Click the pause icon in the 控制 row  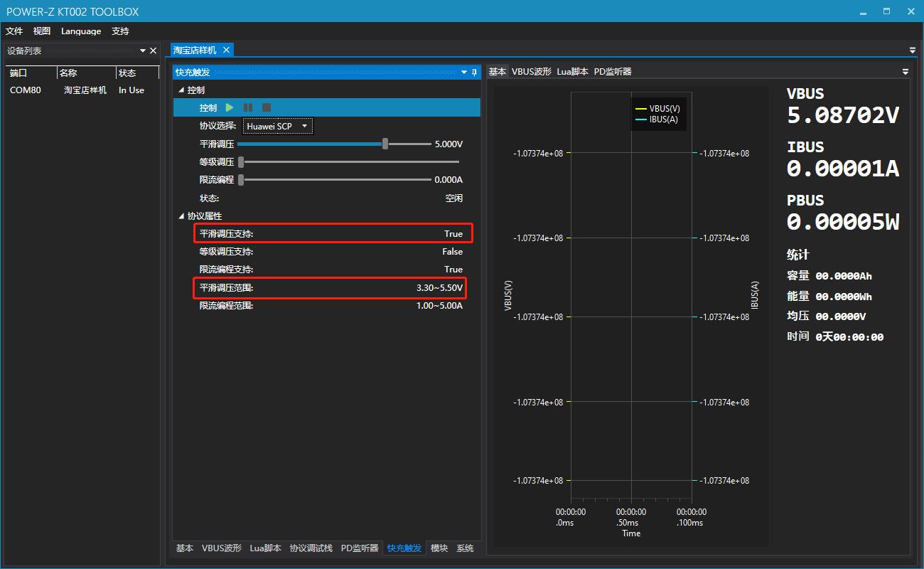coord(248,107)
